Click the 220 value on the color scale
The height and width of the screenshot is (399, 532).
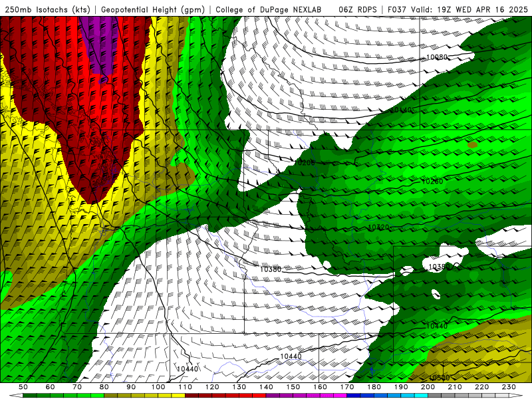click(482, 387)
